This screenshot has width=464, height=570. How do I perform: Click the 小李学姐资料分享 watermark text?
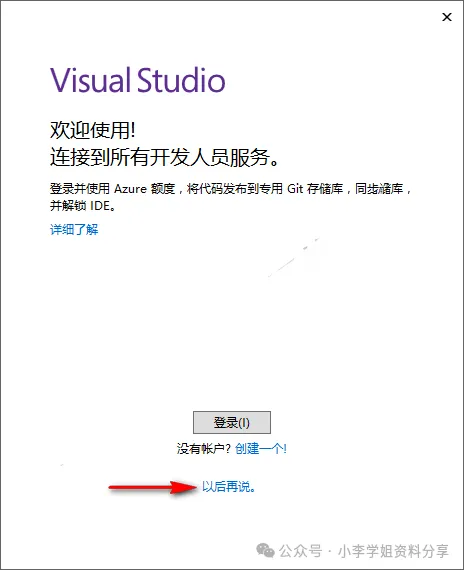pos(393,551)
